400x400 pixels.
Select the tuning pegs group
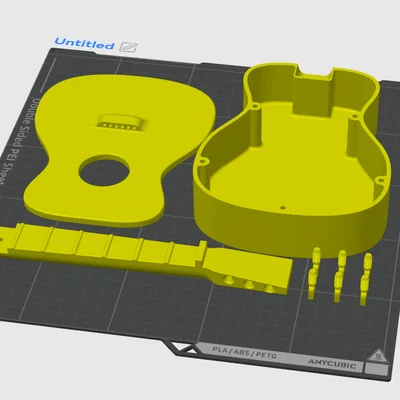tap(340, 275)
